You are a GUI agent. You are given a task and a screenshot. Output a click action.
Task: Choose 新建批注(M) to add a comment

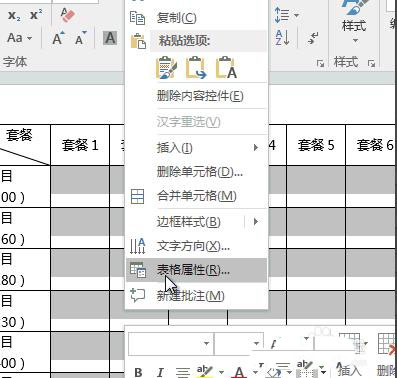(x=197, y=296)
